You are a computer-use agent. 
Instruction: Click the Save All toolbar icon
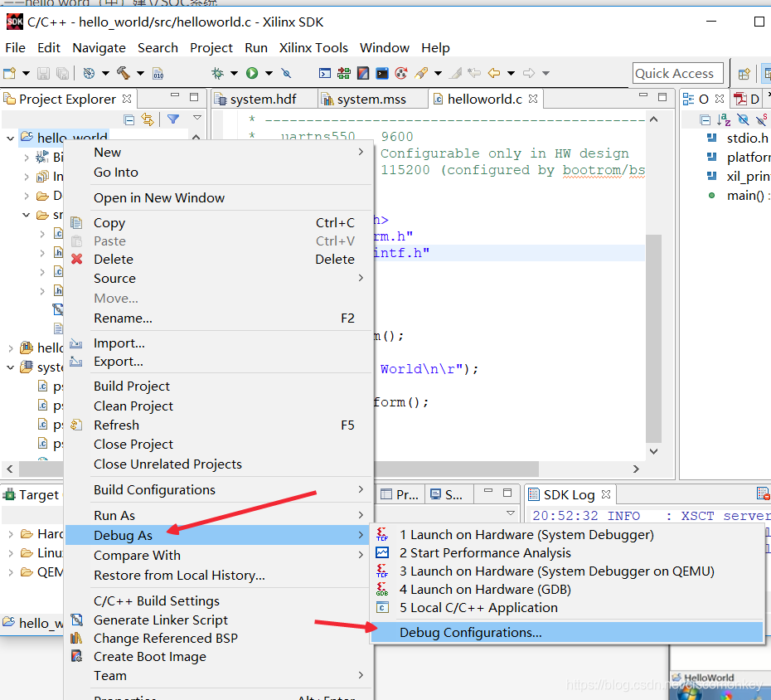62,73
